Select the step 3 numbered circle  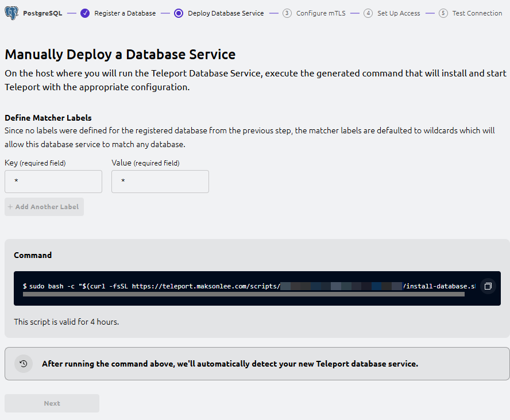(287, 13)
